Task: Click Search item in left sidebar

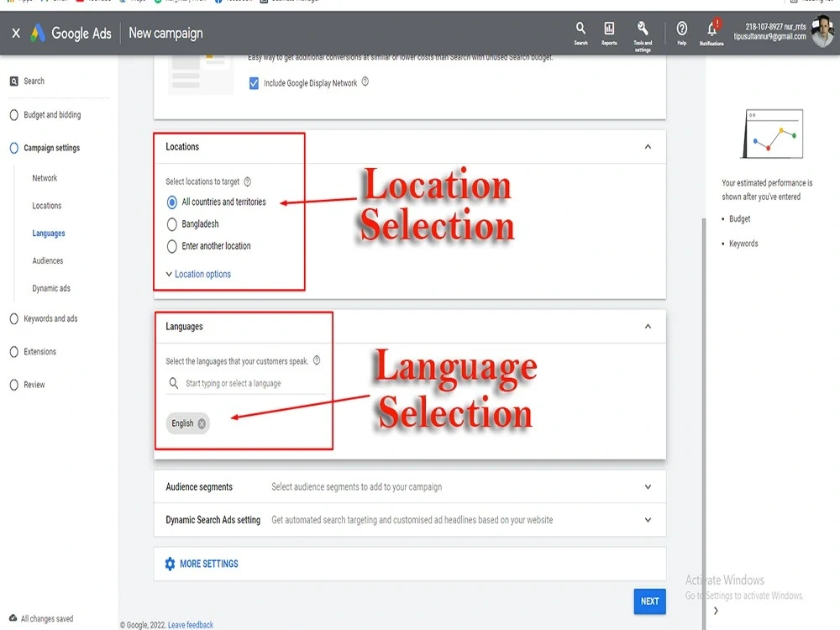Action: [x=34, y=81]
